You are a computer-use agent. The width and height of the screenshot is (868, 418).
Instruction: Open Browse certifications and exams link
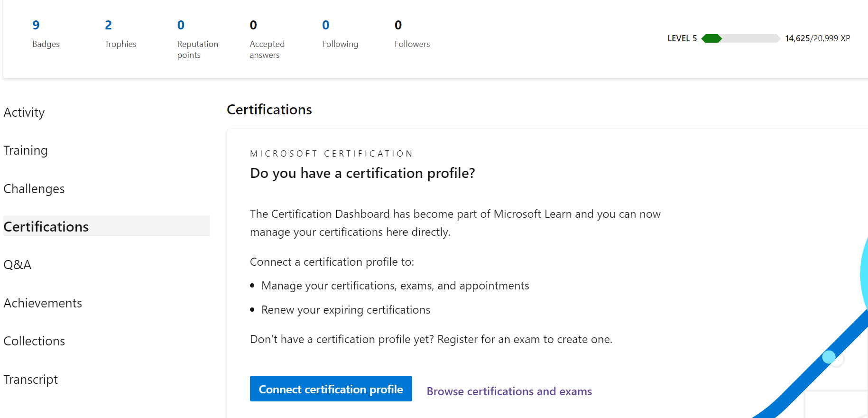click(509, 391)
